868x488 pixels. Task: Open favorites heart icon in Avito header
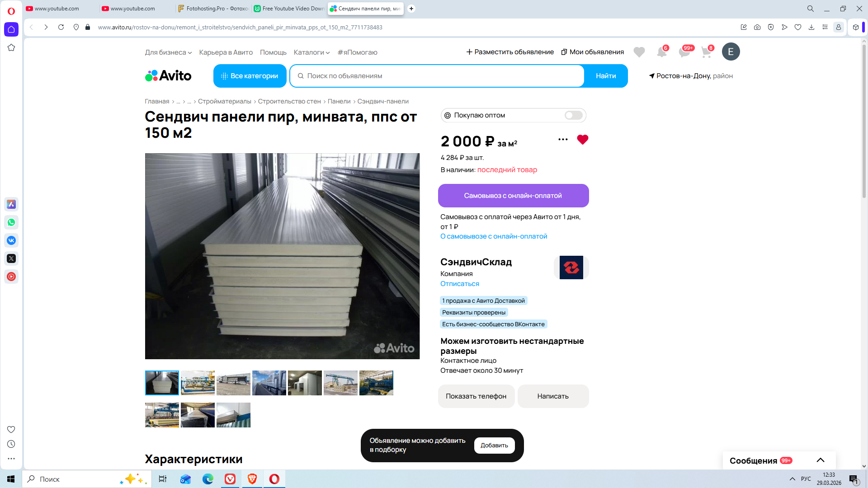(639, 52)
